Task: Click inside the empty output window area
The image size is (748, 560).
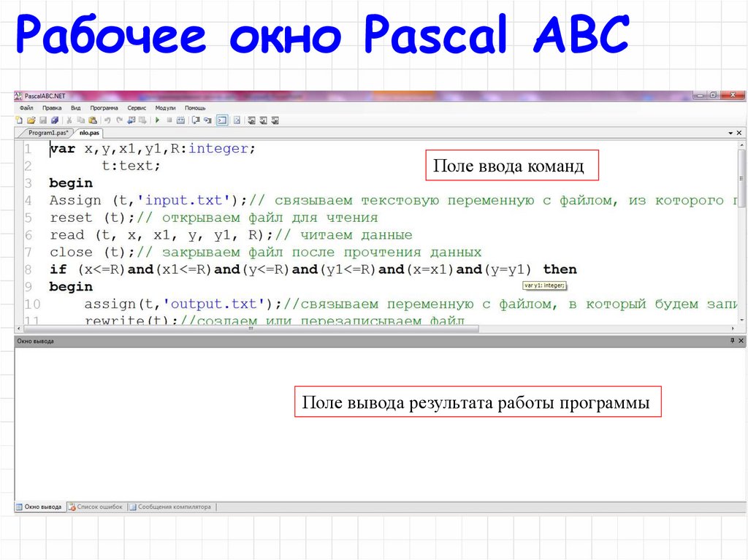Action: click(380, 423)
